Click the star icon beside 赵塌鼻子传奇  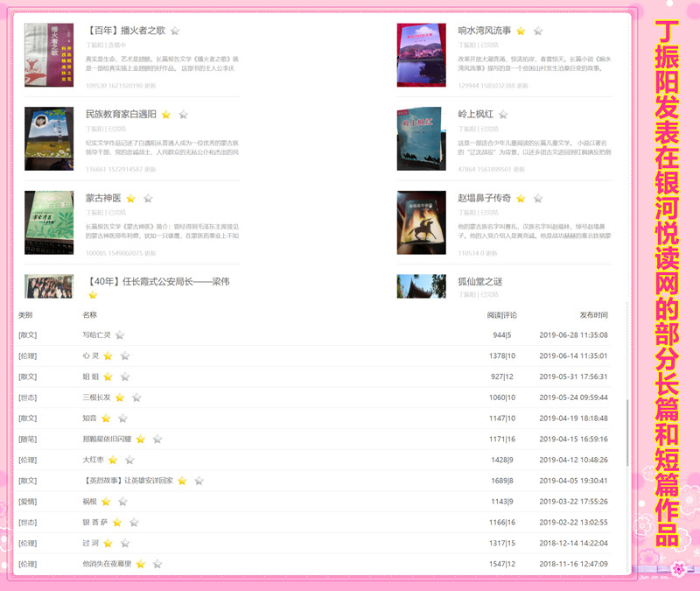pyautogui.click(x=521, y=198)
